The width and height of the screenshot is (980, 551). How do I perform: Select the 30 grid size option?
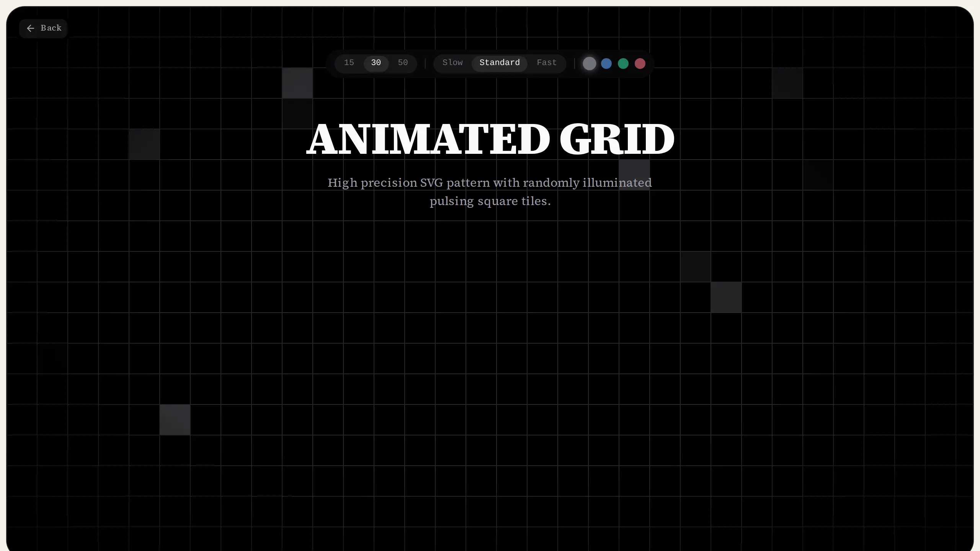coord(376,63)
